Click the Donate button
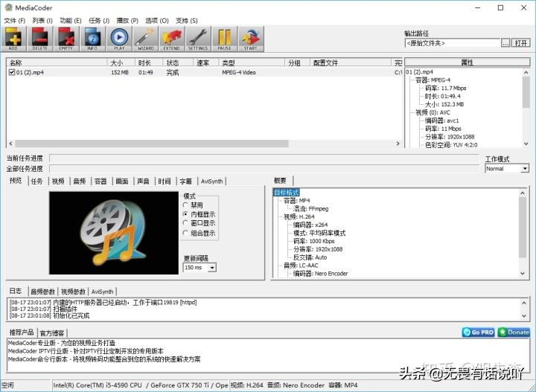The height and width of the screenshot is (392, 536). pos(514,332)
